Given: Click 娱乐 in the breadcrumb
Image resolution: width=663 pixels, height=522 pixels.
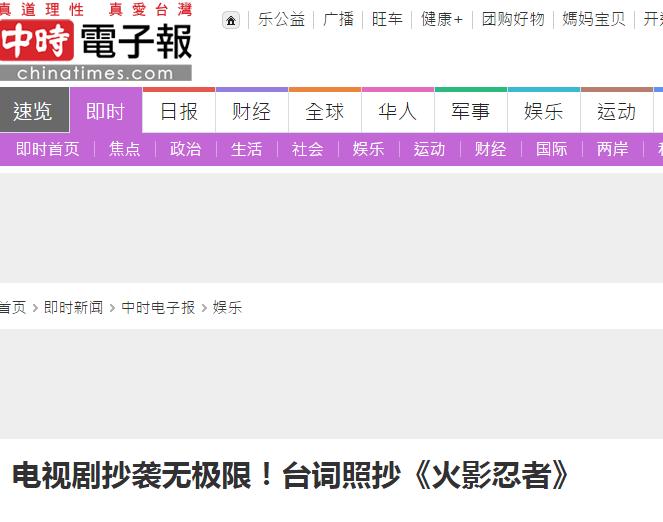Looking at the screenshot, I should click(227, 307).
